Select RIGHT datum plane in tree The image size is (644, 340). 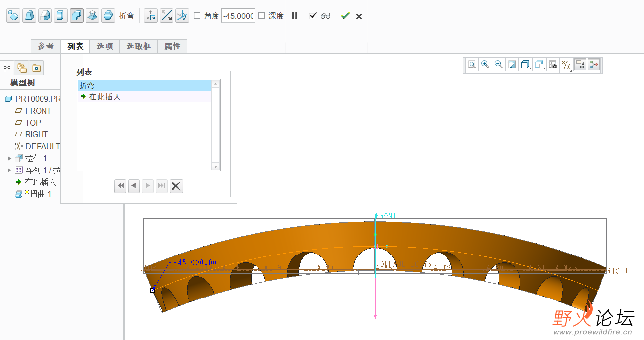[32, 134]
